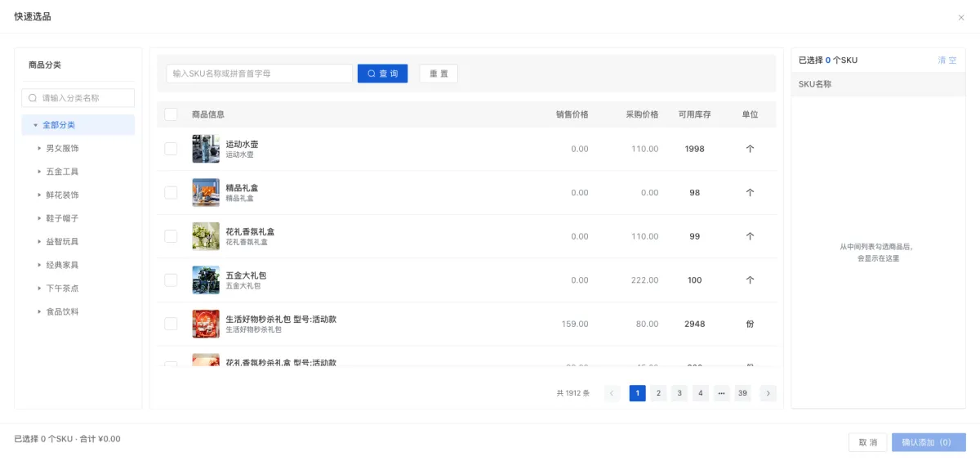This screenshot has height=461, width=980.
Task: Check the 生活好物秒杀礼包 row checkbox
Action: point(171,324)
